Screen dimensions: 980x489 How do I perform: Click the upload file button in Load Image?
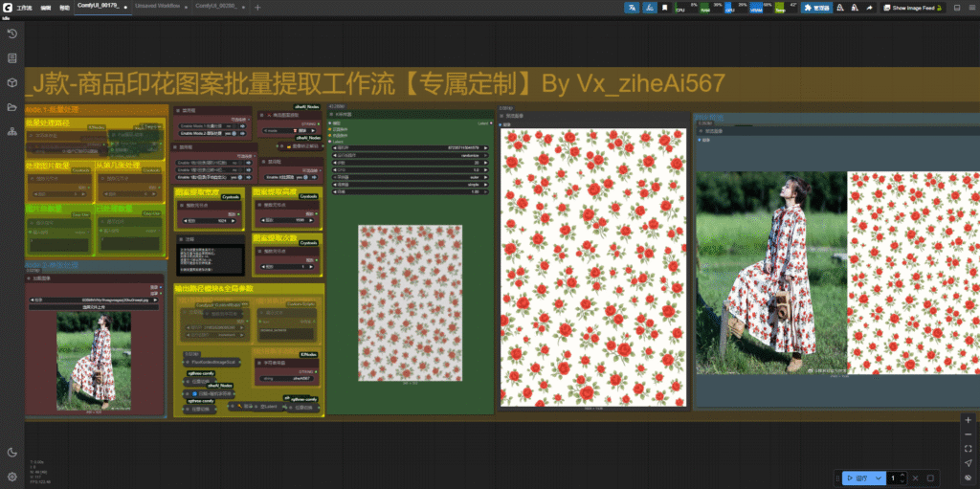(x=95, y=307)
